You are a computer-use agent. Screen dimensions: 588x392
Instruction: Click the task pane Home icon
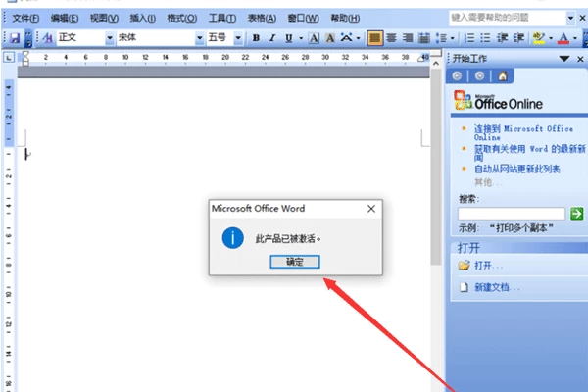click(x=503, y=76)
